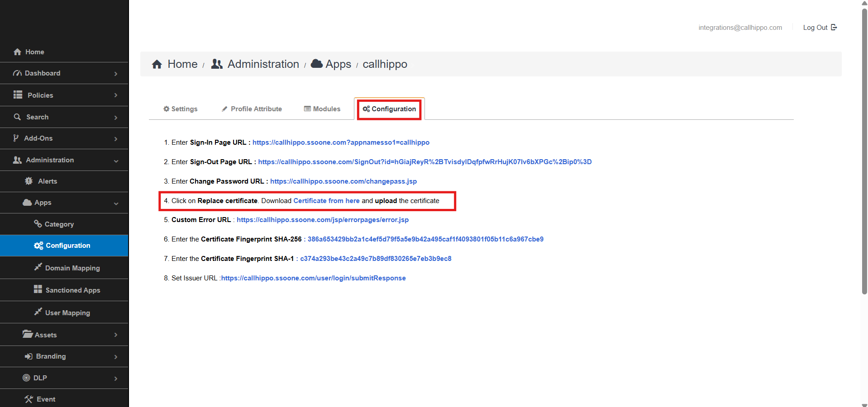This screenshot has height=407, width=868.
Task: Click the Event tools icon
Action: point(29,399)
